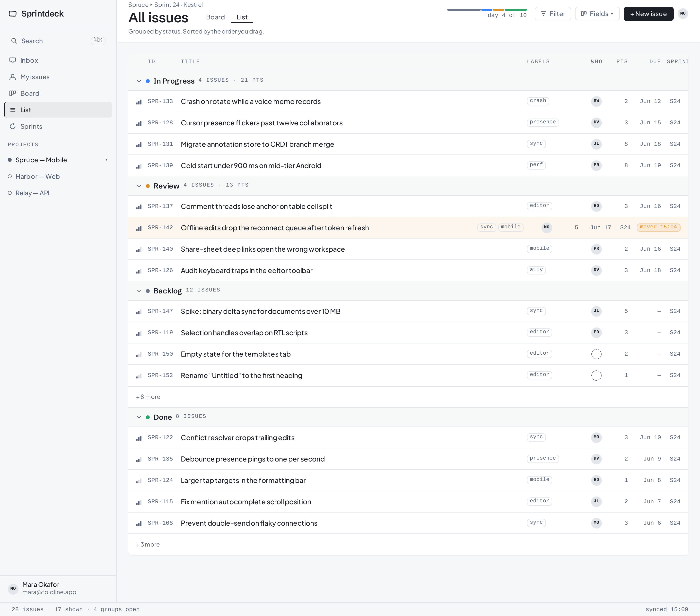This screenshot has height=616, width=700.
Task: Assign the unassigned circle on SPR-152
Action: (596, 376)
